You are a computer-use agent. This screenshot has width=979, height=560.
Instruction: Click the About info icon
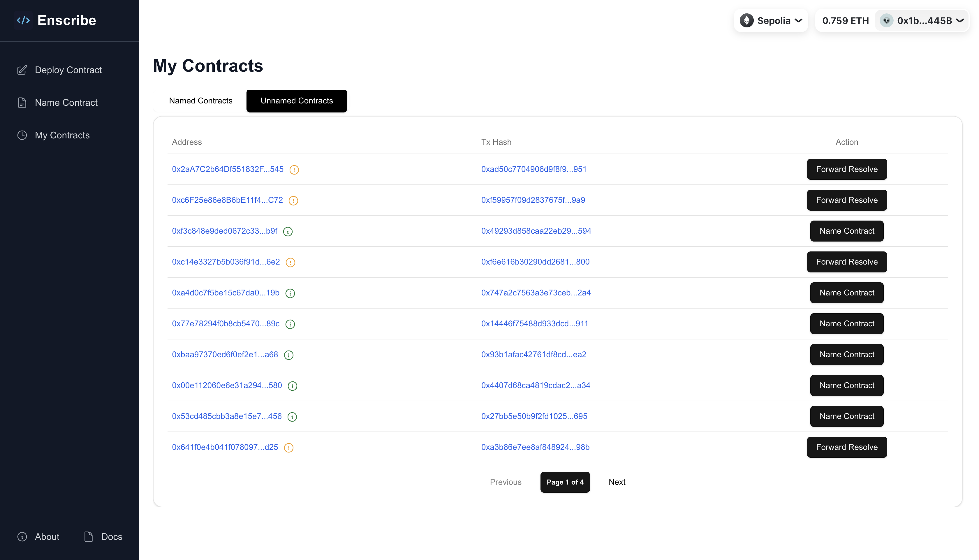(x=22, y=536)
